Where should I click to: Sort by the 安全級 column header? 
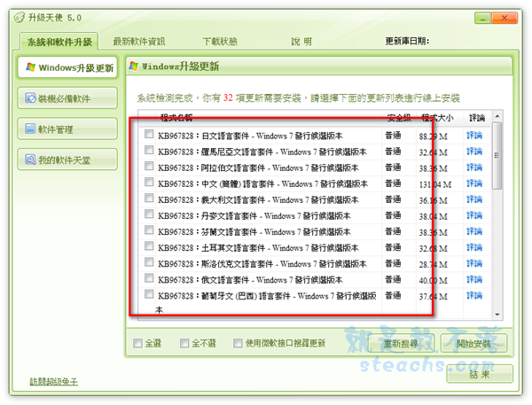coord(399,118)
